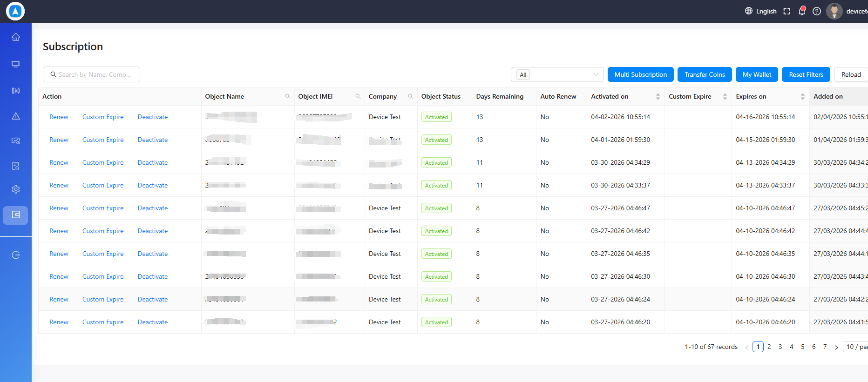Viewport: 868px width, 382px height.
Task: Go to next page arrow
Action: point(836,347)
